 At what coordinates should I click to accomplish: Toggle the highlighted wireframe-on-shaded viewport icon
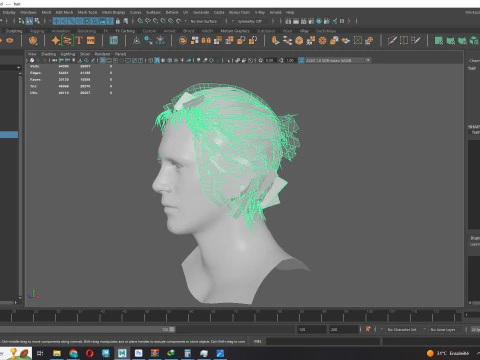(x=157, y=60)
